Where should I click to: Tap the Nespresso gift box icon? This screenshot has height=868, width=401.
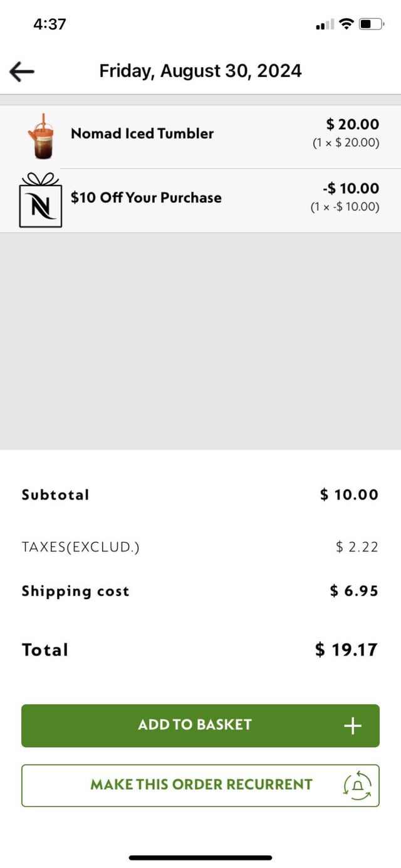[x=41, y=200]
